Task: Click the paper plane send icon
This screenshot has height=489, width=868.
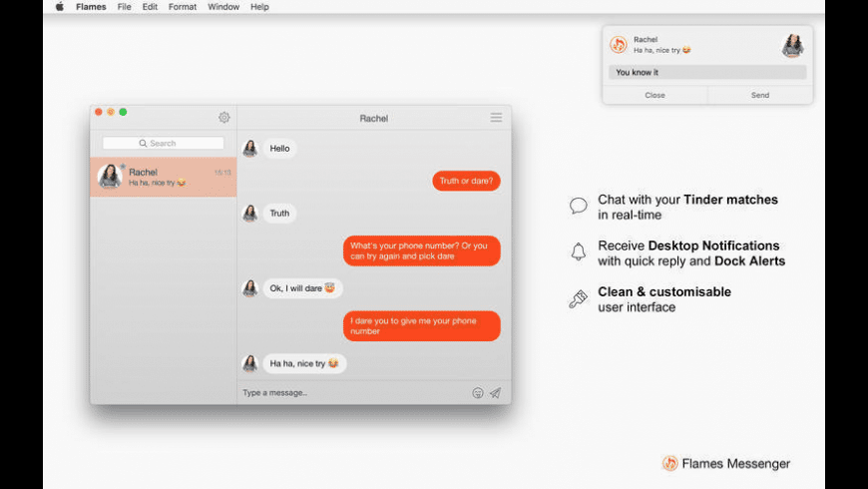Action: pos(495,392)
